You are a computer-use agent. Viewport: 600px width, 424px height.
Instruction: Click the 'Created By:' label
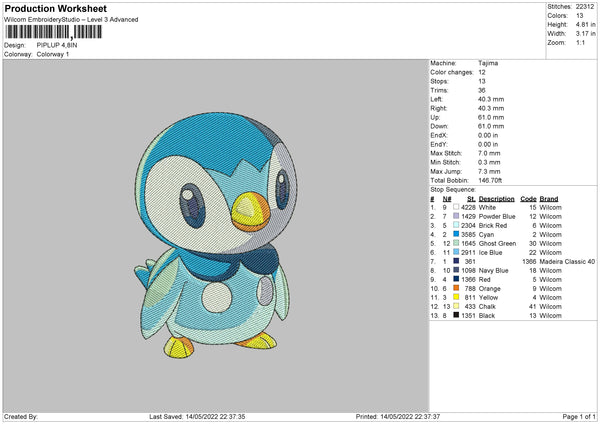[21, 417]
